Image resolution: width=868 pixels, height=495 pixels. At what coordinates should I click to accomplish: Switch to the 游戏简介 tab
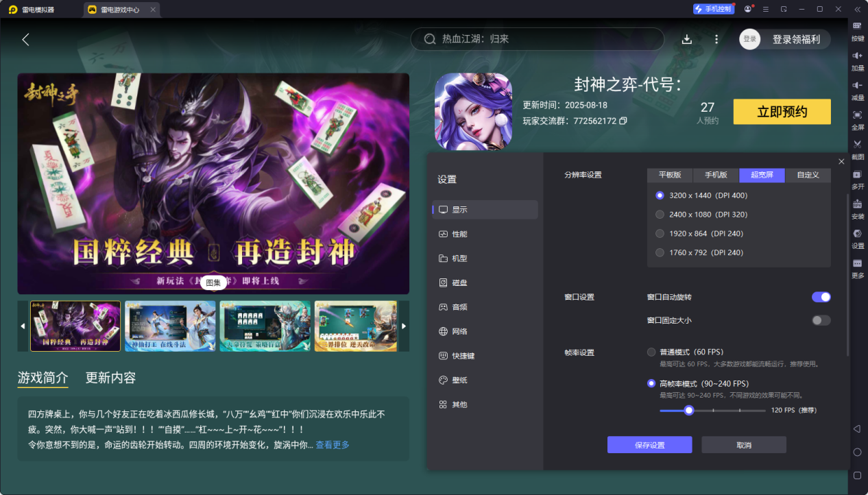(x=43, y=378)
